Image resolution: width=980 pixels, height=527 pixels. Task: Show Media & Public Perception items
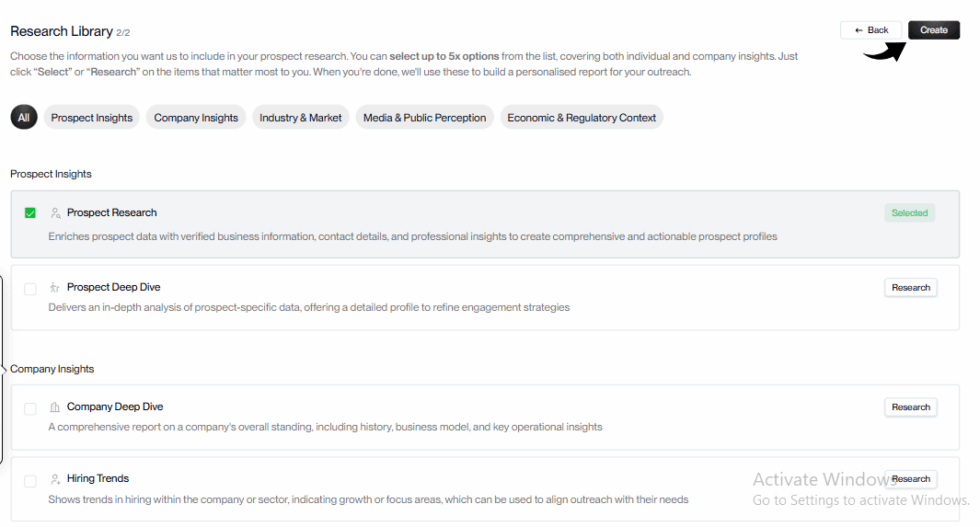point(424,118)
